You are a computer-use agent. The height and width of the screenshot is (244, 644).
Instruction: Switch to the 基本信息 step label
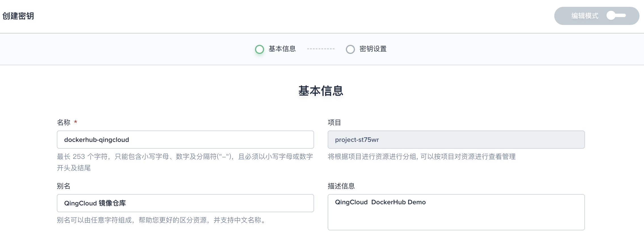click(x=282, y=49)
